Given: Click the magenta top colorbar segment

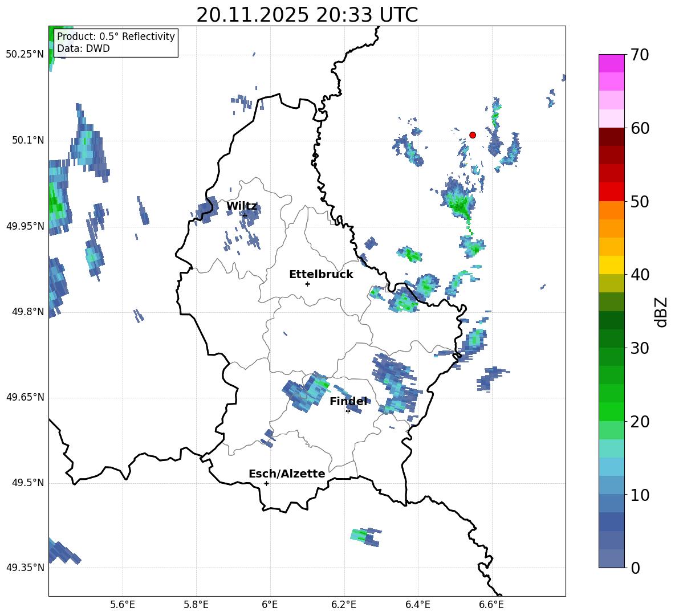Looking at the screenshot, I should (x=611, y=64).
